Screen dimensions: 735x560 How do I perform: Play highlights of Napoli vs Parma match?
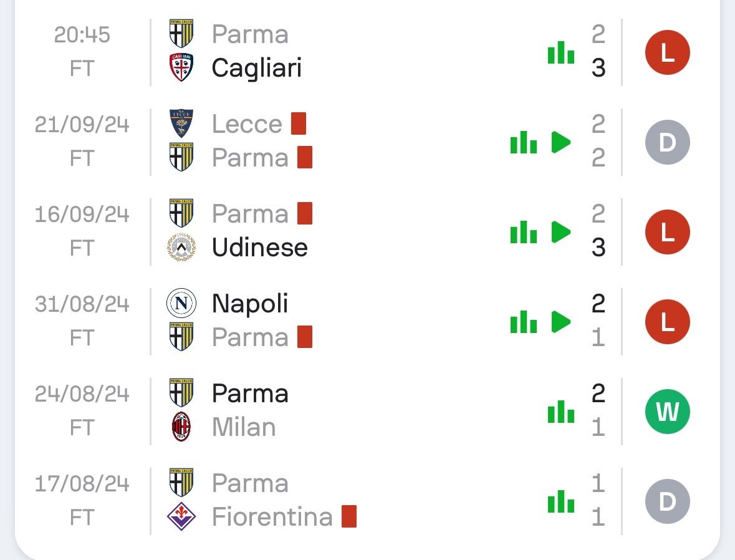point(561,322)
